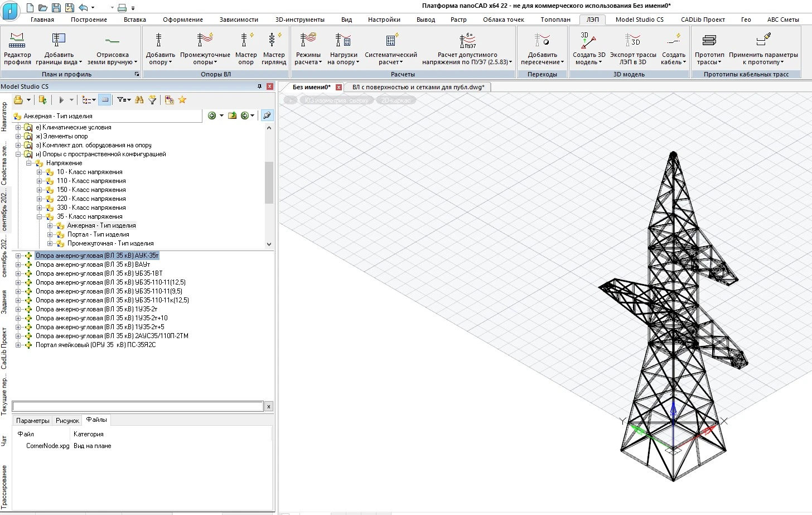Expand the 110 - Класс напряжения node
Screen dimensions: 812x515
pyautogui.click(x=40, y=181)
